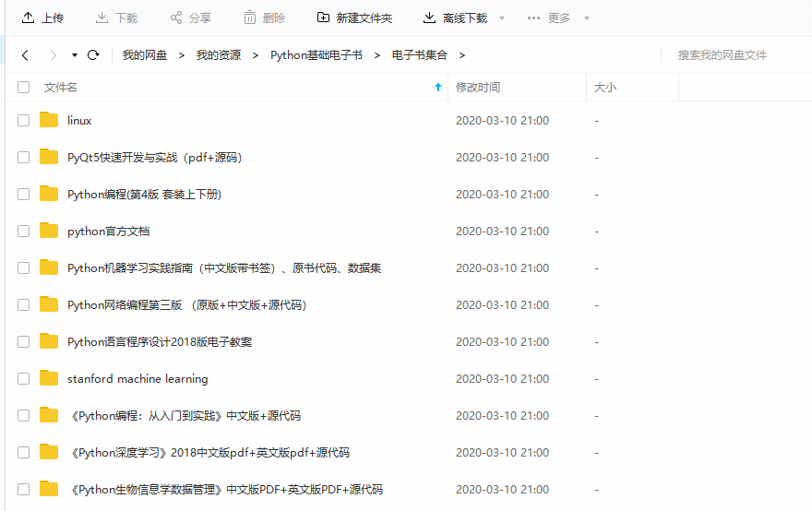The width and height of the screenshot is (812, 511).
Task: Open the navigation history dropdown triangle
Action: click(x=75, y=54)
